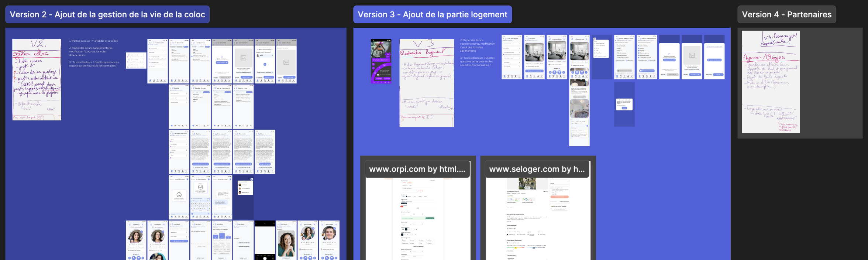
Task: Click the smiley icon in the keyboard chat frame
Action: coord(200,187)
